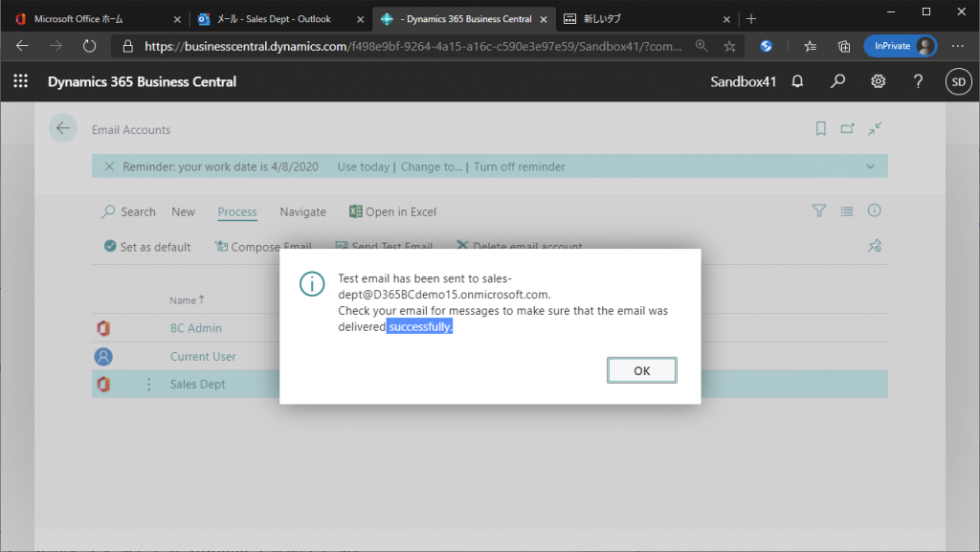Viewport: 980px width, 552px height.
Task: Refresh the browser page
Action: point(89,46)
